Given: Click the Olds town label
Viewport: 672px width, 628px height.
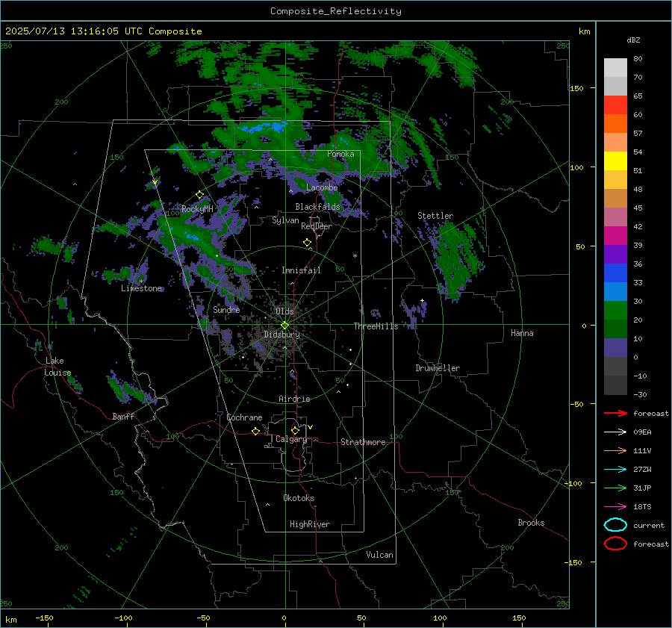Looking at the screenshot, I should (284, 311).
